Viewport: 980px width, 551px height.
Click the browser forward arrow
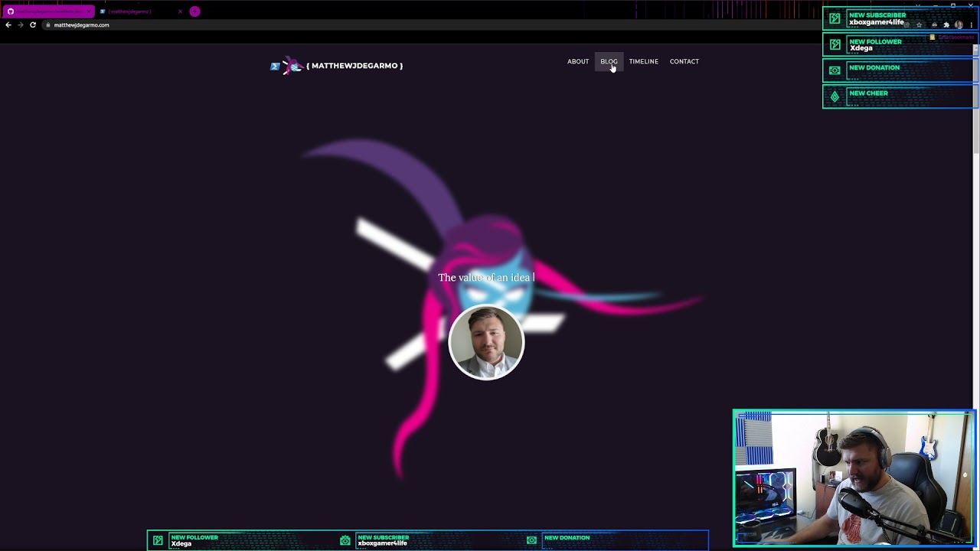[x=21, y=25]
